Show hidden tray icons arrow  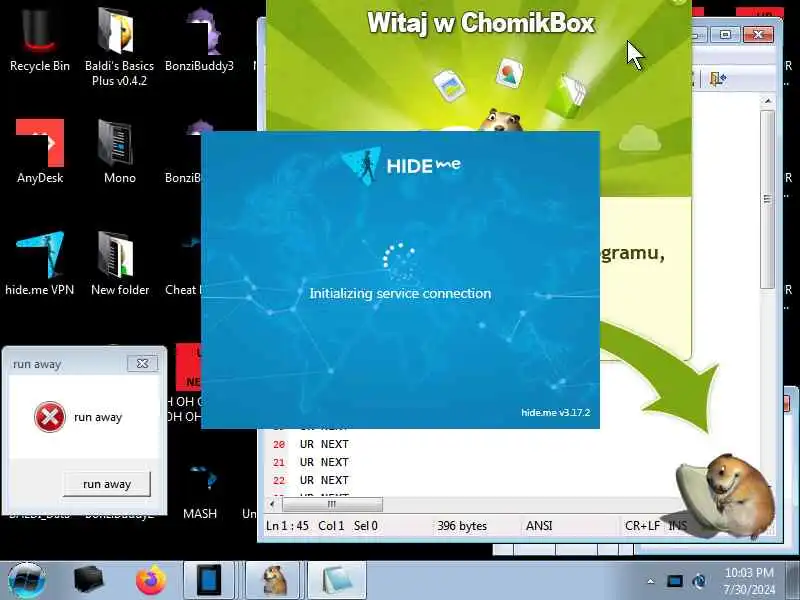point(651,581)
